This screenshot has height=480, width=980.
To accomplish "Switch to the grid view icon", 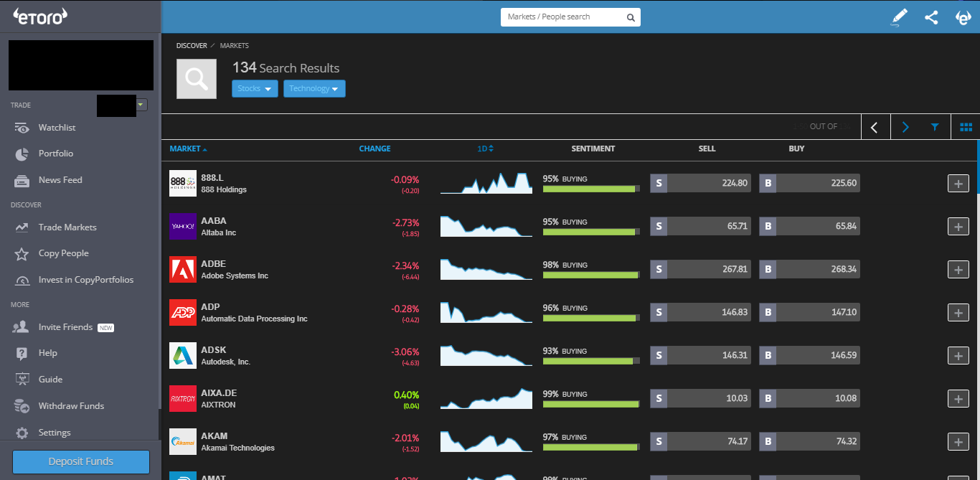I will (x=966, y=127).
